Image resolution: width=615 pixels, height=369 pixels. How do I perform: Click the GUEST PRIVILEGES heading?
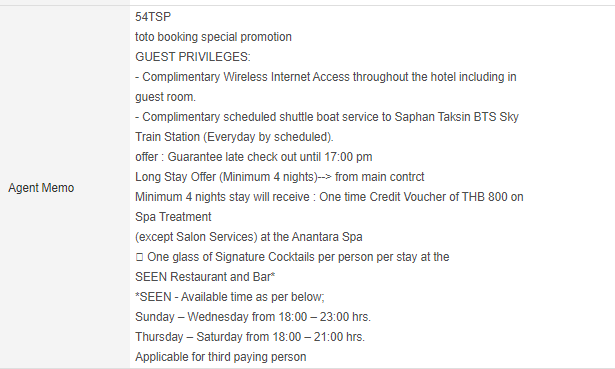[x=193, y=57]
